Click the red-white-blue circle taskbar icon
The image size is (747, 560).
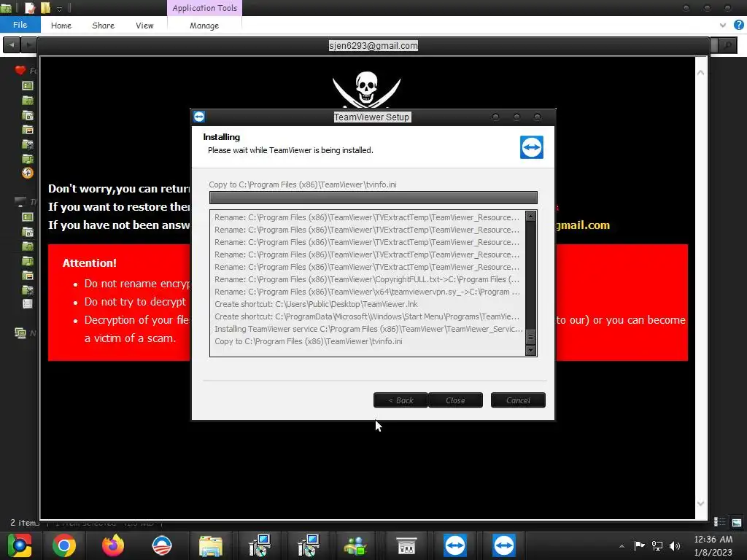click(162, 545)
